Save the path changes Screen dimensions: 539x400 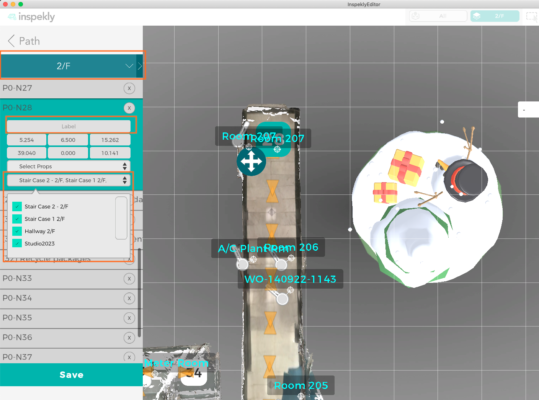point(71,375)
